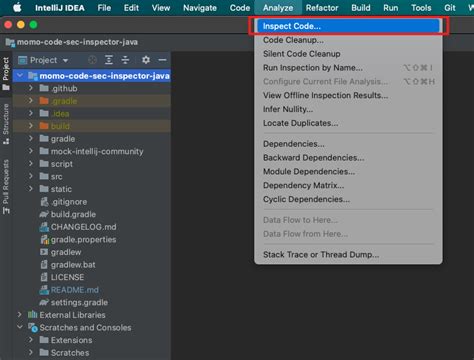Open the Structure sidebar tool window
The height and width of the screenshot is (360, 474).
pos(6,124)
